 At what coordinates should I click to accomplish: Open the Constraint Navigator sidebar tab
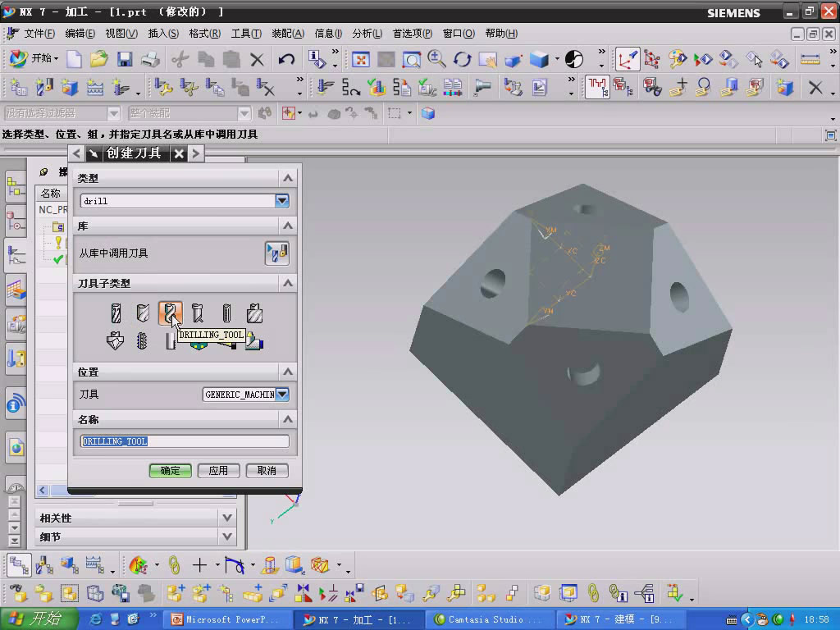point(16,221)
